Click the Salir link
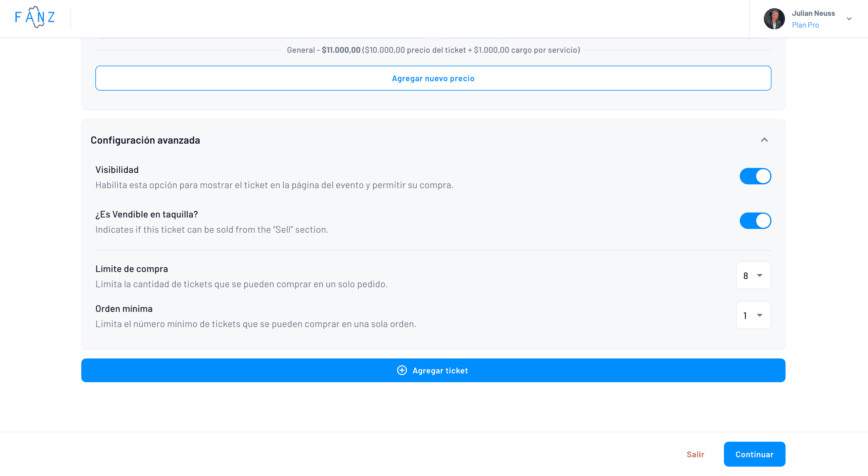This screenshot has height=476, width=868. [x=695, y=454]
